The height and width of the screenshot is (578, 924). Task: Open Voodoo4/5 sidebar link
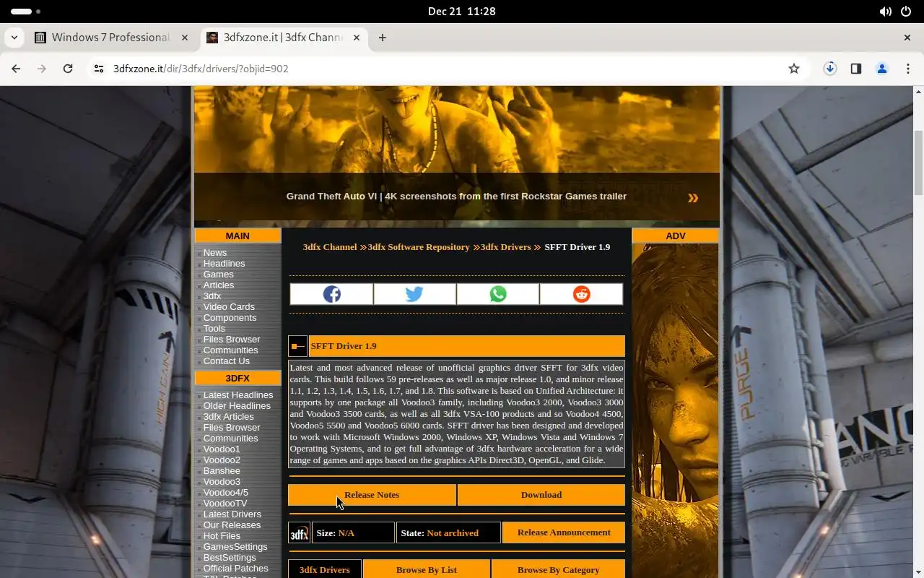click(x=226, y=493)
